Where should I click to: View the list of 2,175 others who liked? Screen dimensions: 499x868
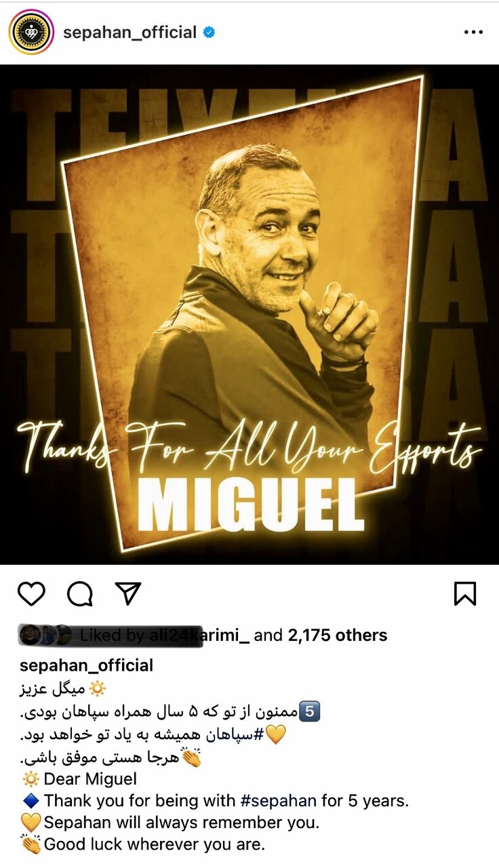[x=338, y=635]
